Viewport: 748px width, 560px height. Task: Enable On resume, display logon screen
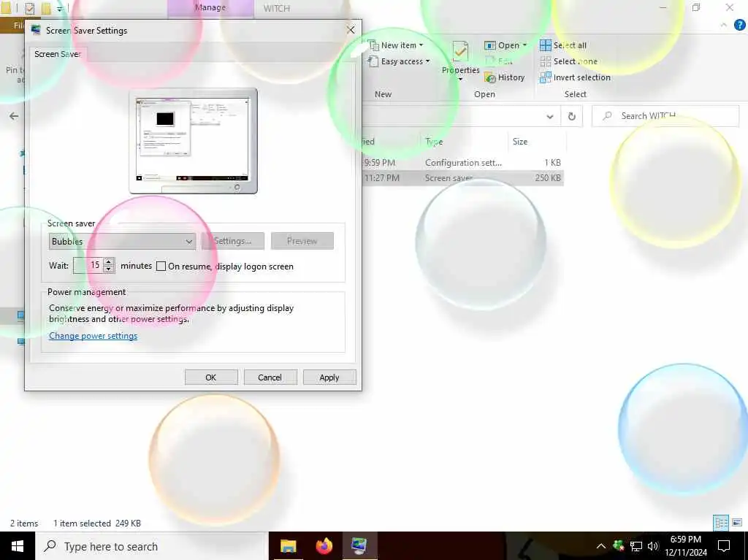coord(161,266)
